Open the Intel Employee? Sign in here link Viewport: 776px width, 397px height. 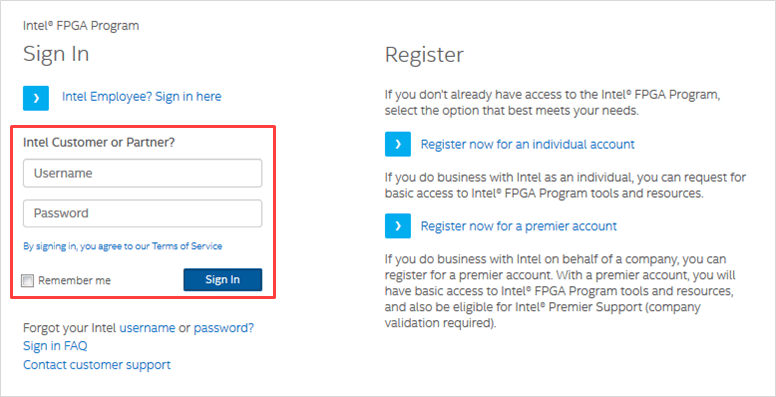(142, 97)
